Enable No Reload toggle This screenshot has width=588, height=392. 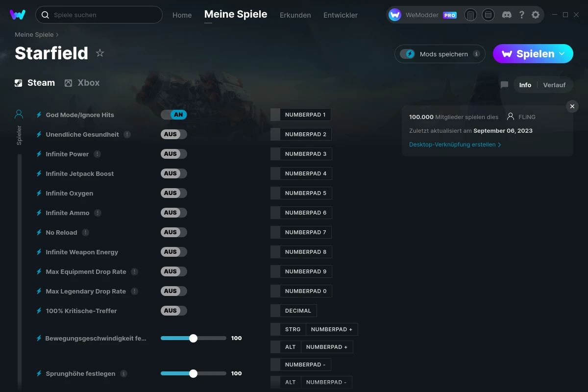174,232
